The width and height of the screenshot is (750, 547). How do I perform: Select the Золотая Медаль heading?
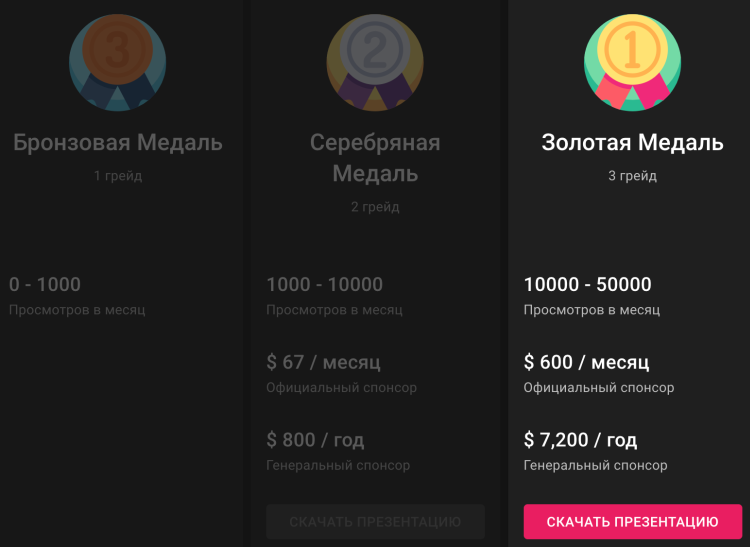click(632, 142)
